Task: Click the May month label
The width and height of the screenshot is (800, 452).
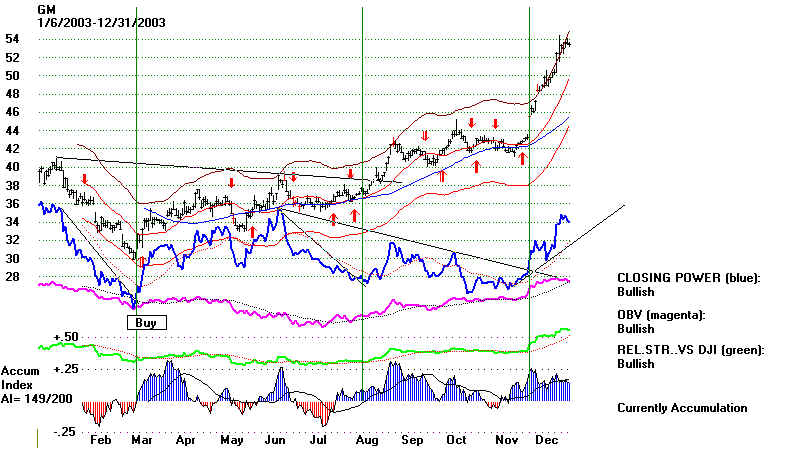Action: tap(232, 440)
